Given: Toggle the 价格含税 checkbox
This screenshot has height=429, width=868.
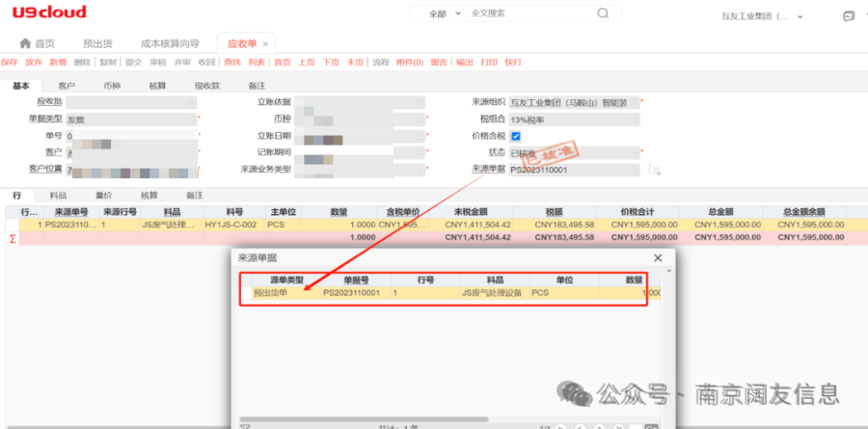Looking at the screenshot, I should pyautogui.click(x=515, y=136).
